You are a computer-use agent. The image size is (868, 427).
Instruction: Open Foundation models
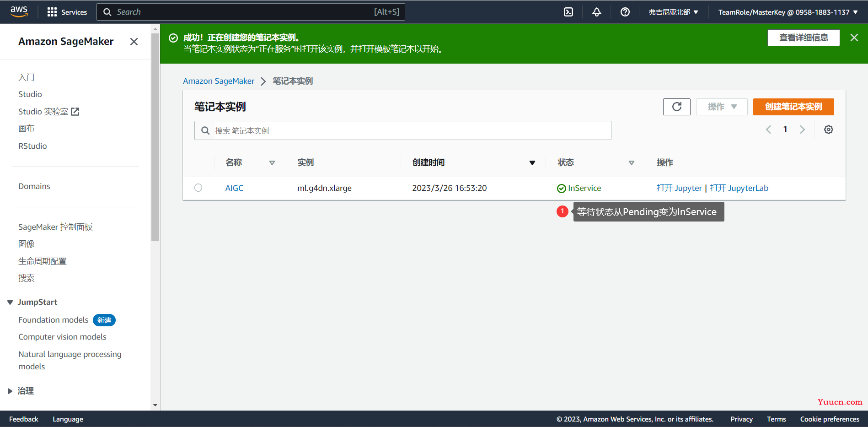pyautogui.click(x=54, y=320)
